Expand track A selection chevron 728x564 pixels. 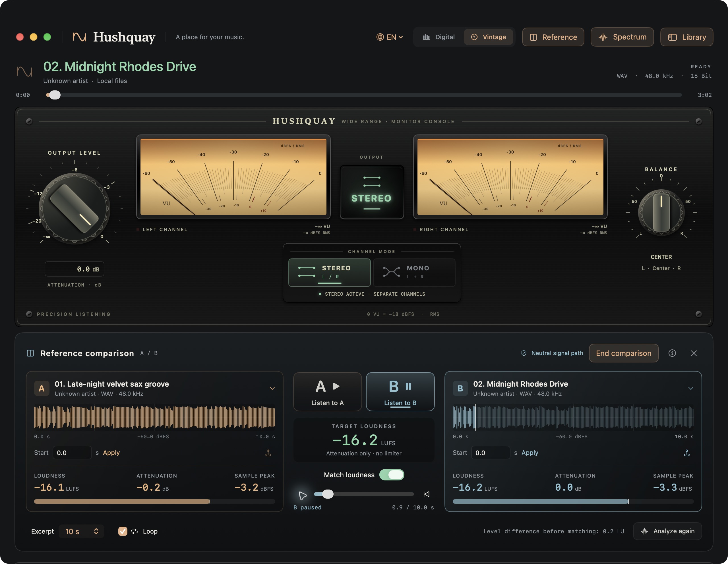[272, 388]
